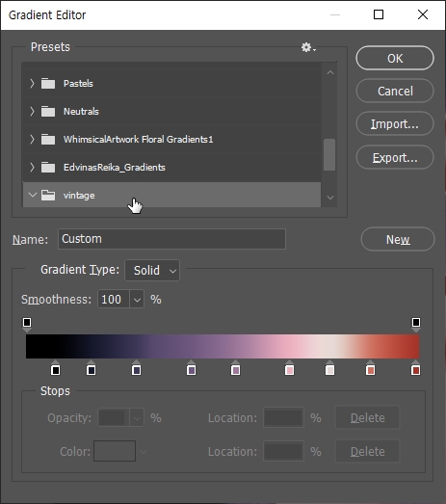
Task: Expand WhimsicalArtwork Floral Gradients1 group
Action: 32,140
